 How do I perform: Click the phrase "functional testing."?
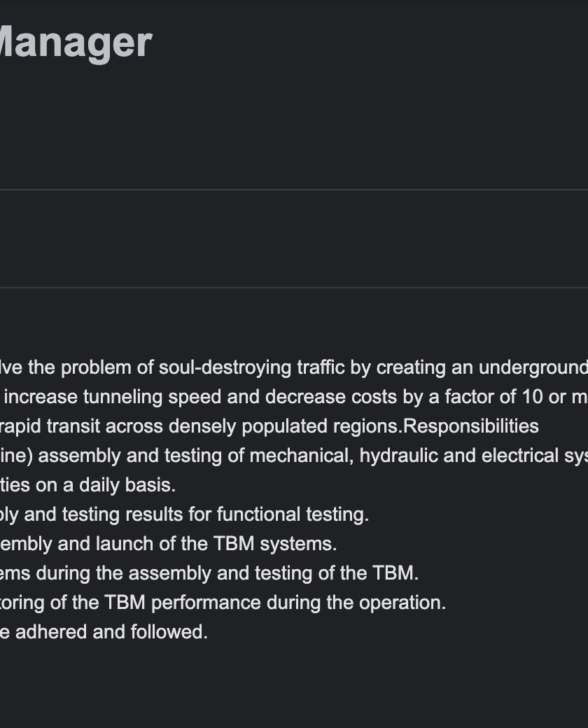(x=293, y=514)
